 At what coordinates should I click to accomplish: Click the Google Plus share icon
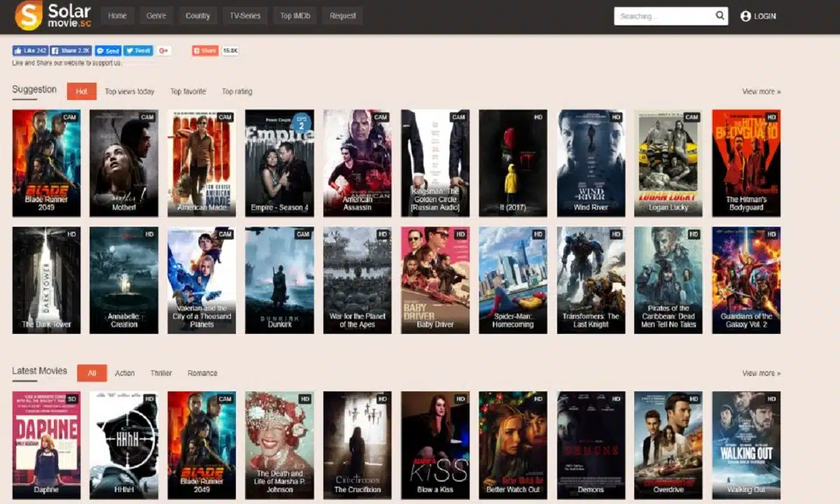click(164, 51)
